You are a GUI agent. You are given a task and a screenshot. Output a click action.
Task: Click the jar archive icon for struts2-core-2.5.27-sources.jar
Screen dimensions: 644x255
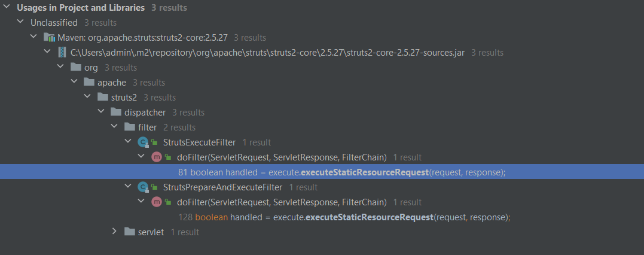click(x=62, y=53)
